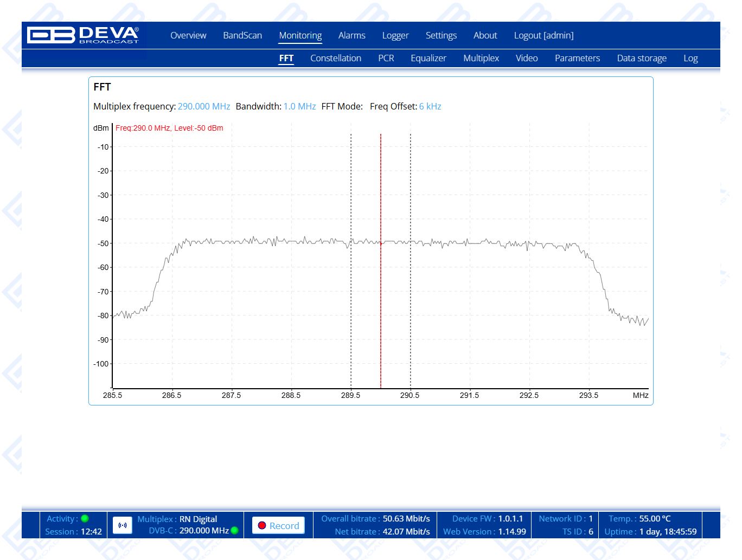
Task: Go to the BandScan menu
Action: [x=242, y=36]
